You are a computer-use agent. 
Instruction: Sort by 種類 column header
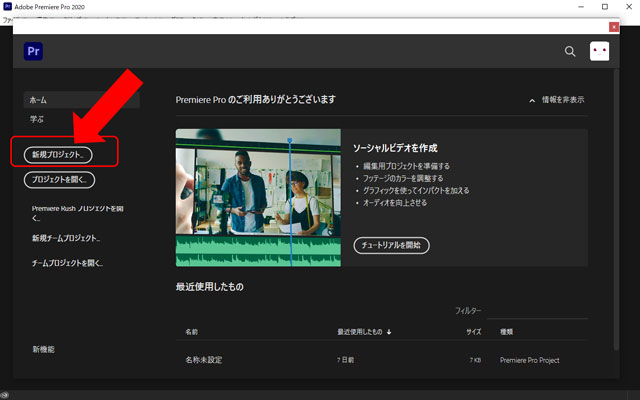[x=507, y=332]
